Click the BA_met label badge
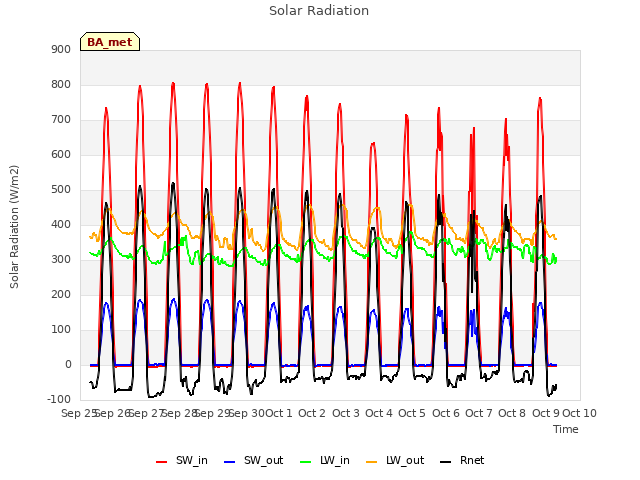This screenshot has width=640, height=480. point(110,42)
